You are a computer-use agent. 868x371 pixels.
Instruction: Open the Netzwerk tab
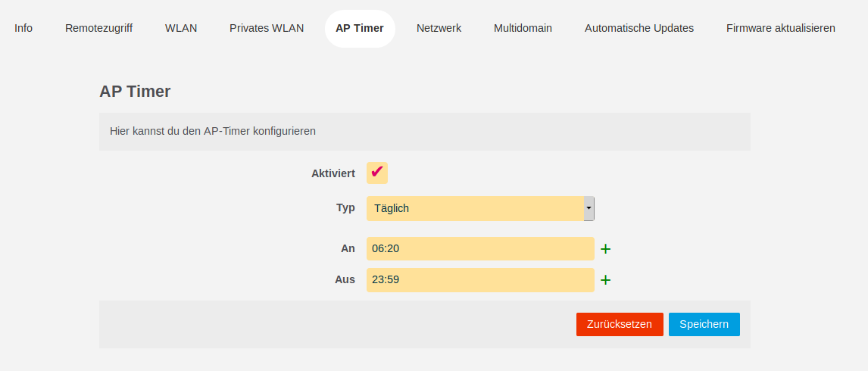point(439,28)
